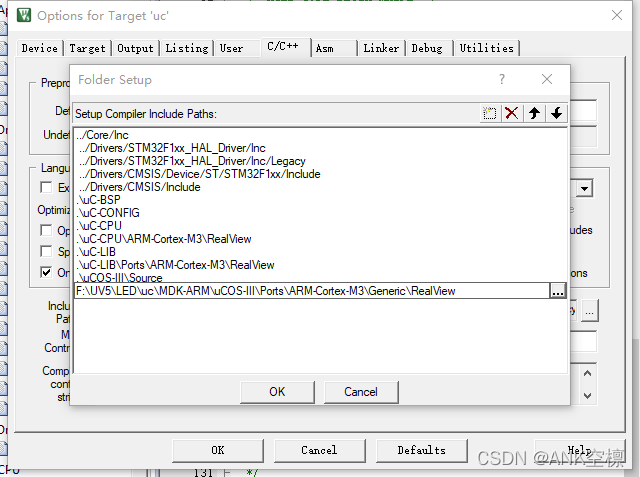
Task: Open the Linker tab
Action: (381, 48)
